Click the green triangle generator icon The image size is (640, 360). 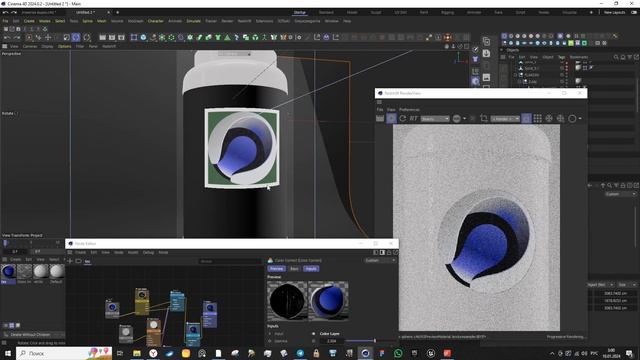point(227,38)
